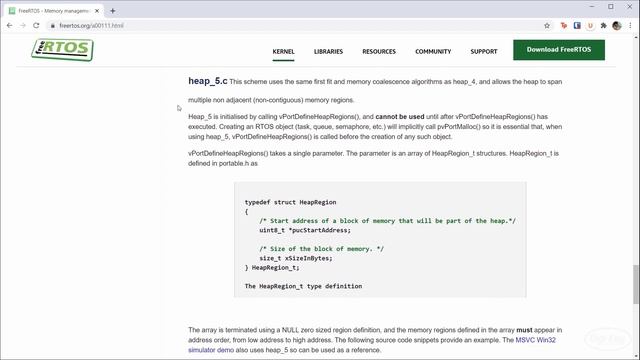This screenshot has width=640, height=360.
Task: Click the heap_5.c heading
Action: click(x=207, y=81)
